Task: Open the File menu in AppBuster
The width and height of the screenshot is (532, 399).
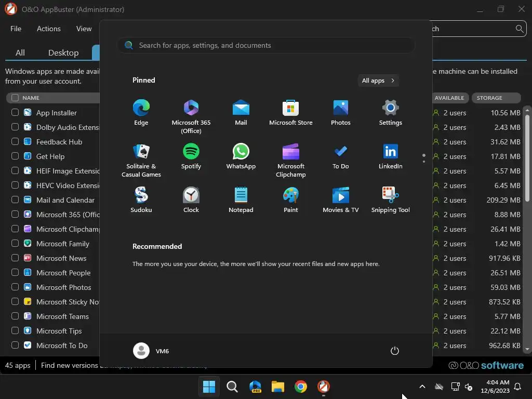Action: pyautogui.click(x=16, y=29)
